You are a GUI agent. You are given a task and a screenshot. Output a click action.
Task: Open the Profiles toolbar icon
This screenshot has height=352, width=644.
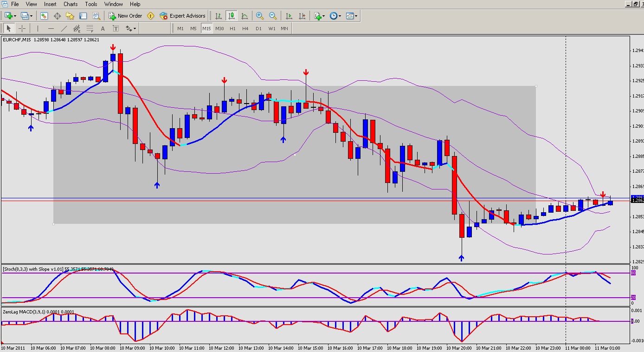(x=24, y=16)
